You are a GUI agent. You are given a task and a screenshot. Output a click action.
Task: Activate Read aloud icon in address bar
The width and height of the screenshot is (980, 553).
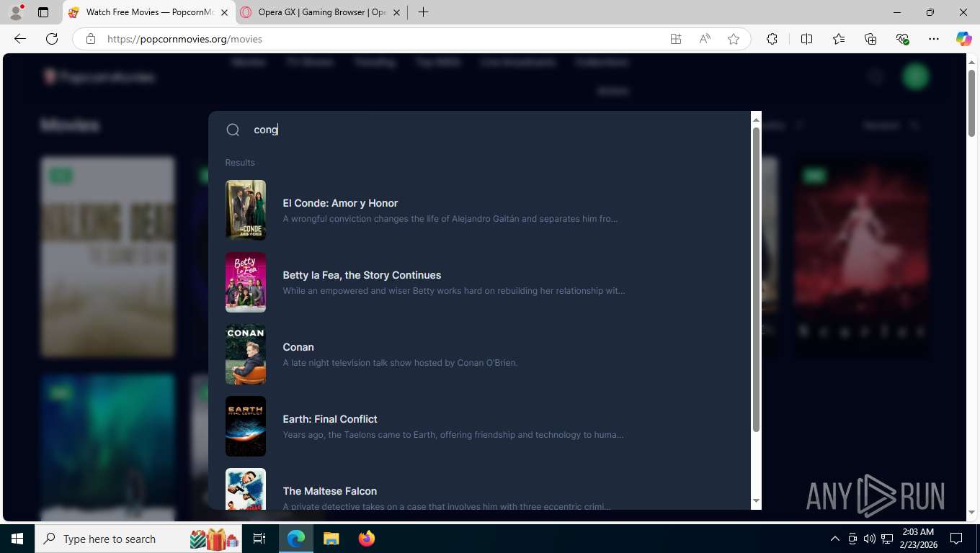point(705,39)
